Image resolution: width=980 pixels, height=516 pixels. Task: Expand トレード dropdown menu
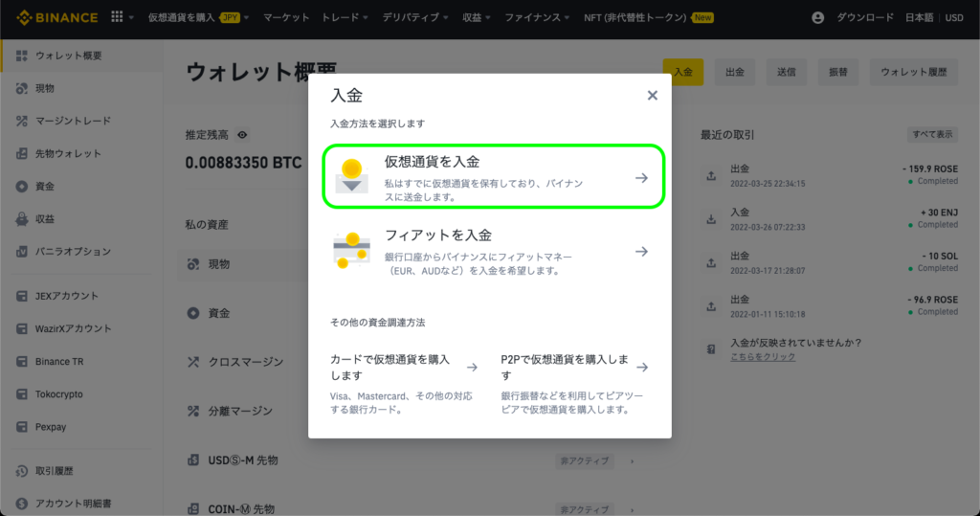(x=345, y=17)
